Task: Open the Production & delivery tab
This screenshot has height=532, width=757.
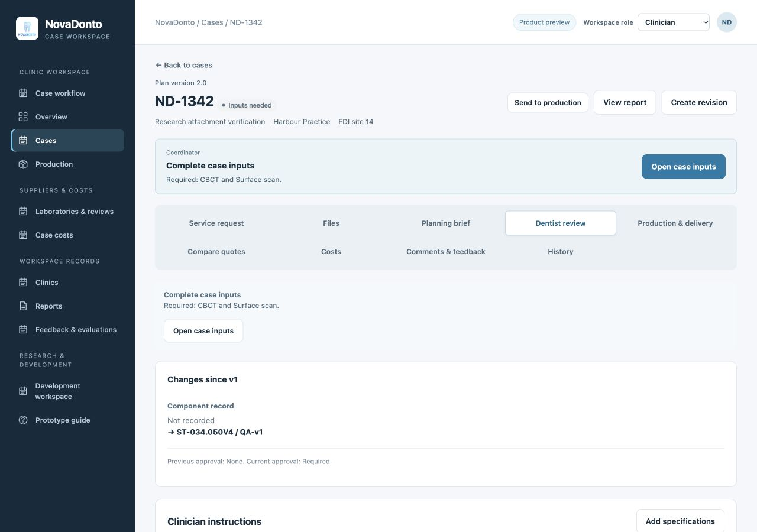Action: pos(675,223)
